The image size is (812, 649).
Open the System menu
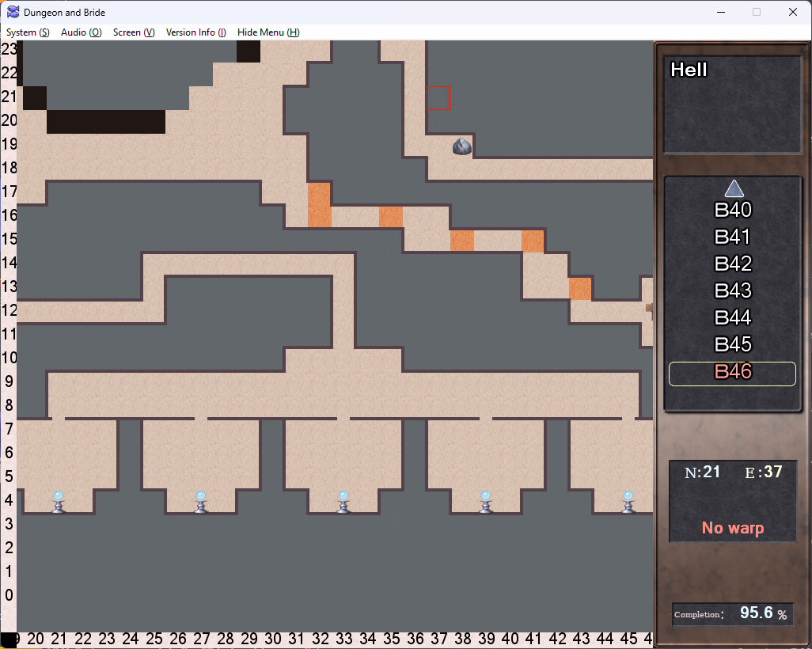click(x=28, y=32)
